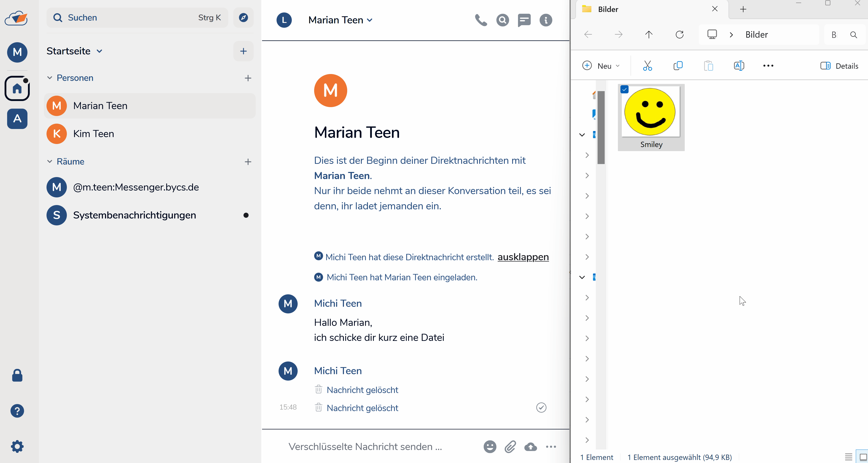Start a voice call with Marian Teen
This screenshot has height=463, width=868.
click(x=481, y=20)
